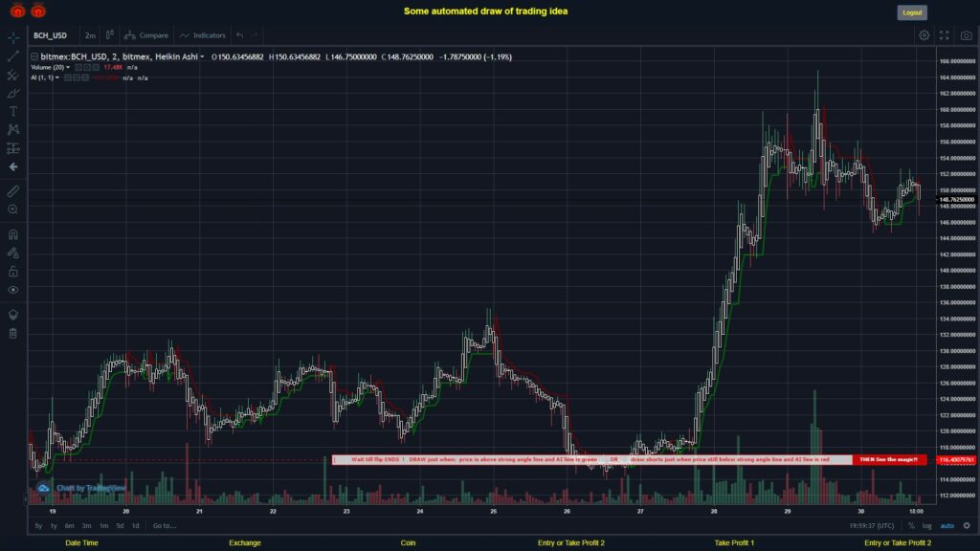Image resolution: width=980 pixels, height=551 pixels.
Task: Open Volume indicator settings legend icon
Action: (x=87, y=68)
